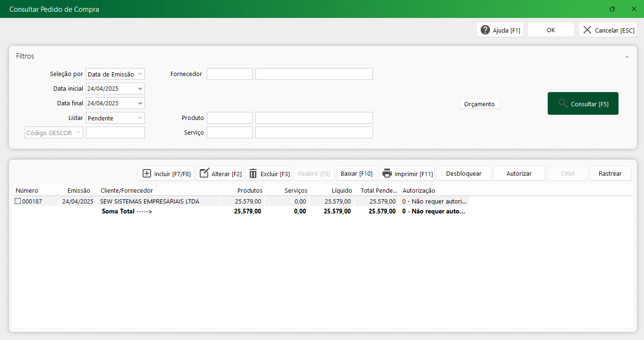Image resolution: width=644 pixels, height=340 pixels.
Task: Expand the Data inicial date picker
Action: coord(140,89)
